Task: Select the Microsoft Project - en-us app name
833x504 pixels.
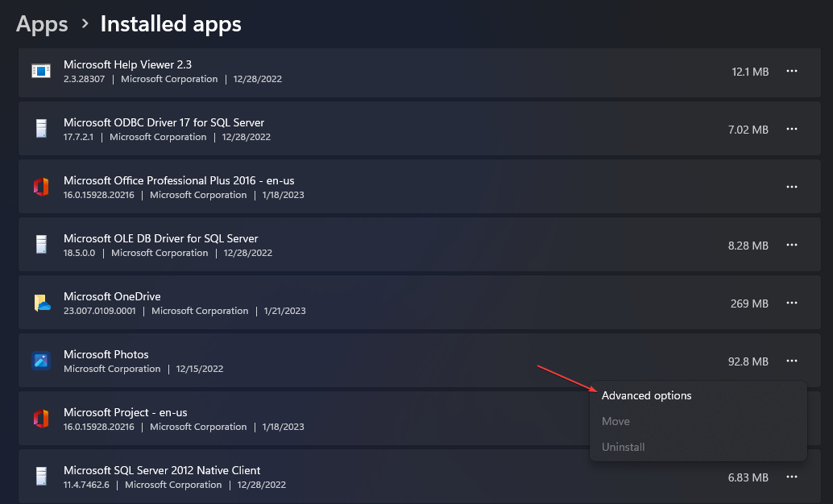Action: [x=126, y=412]
